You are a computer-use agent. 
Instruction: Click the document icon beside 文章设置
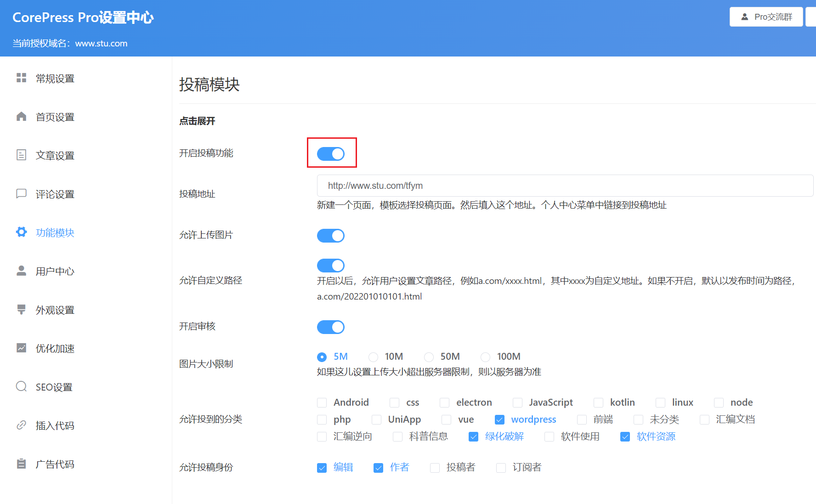click(21, 155)
